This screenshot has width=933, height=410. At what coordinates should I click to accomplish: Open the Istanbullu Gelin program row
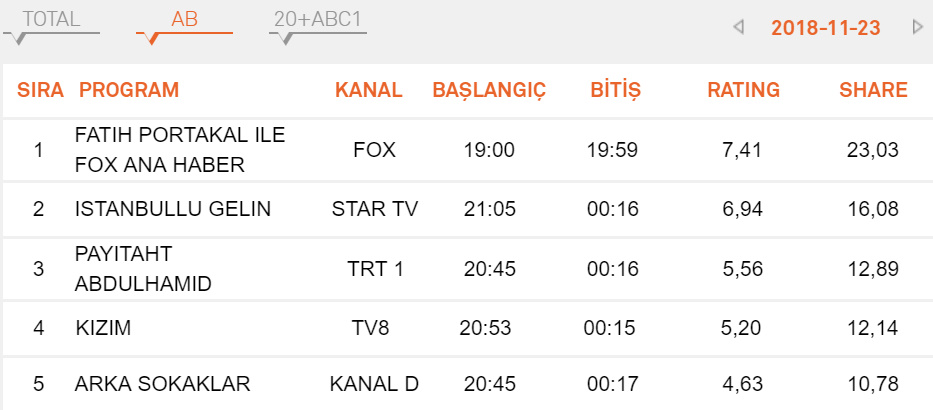pos(173,209)
